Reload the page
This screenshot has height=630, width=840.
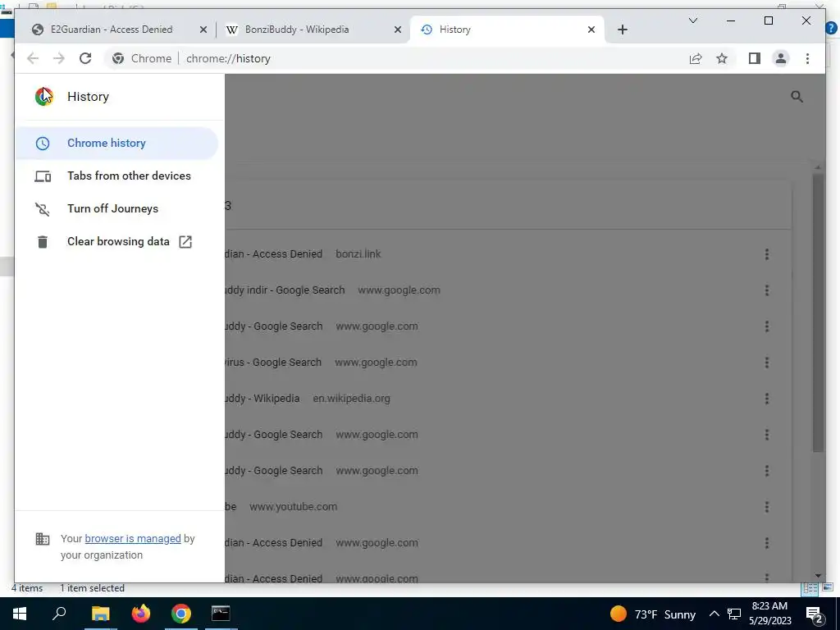[x=85, y=58]
